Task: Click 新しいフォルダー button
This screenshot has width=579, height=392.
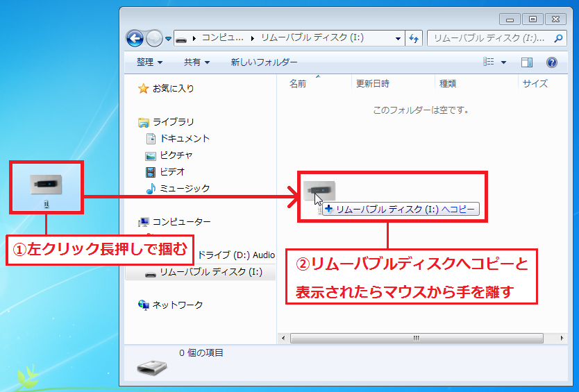Action: [x=264, y=62]
